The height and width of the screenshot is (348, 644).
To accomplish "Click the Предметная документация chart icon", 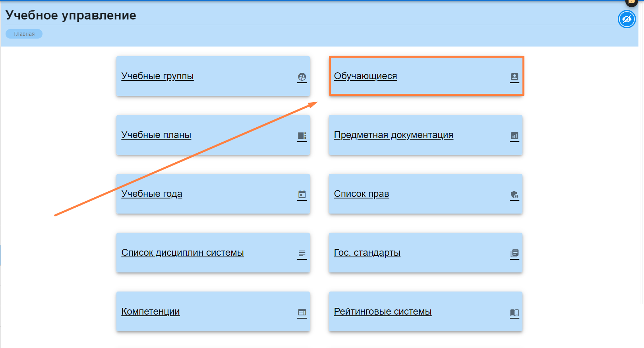I will (514, 136).
